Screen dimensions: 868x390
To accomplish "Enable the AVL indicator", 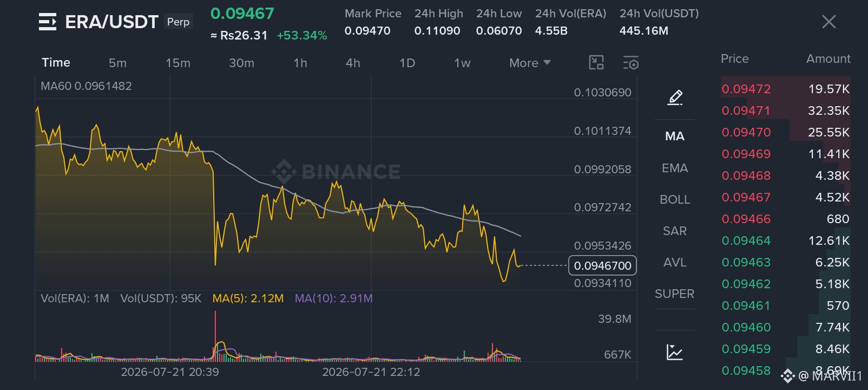I will tap(675, 263).
